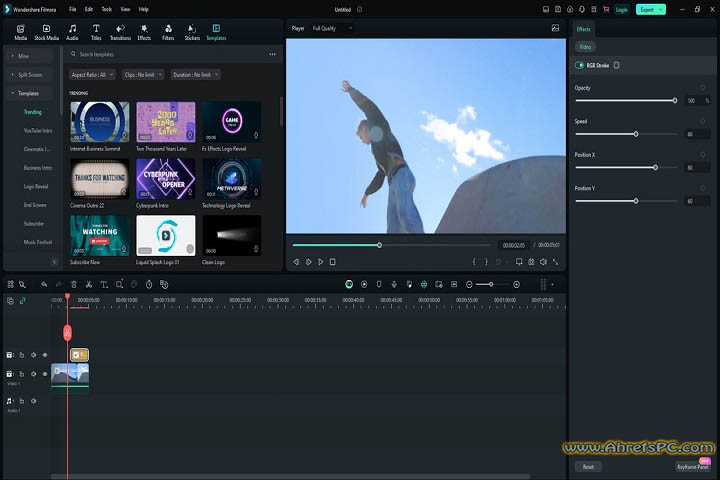Open the Keyframe Panel
Image resolution: width=720 pixels, height=480 pixels.
693,467
